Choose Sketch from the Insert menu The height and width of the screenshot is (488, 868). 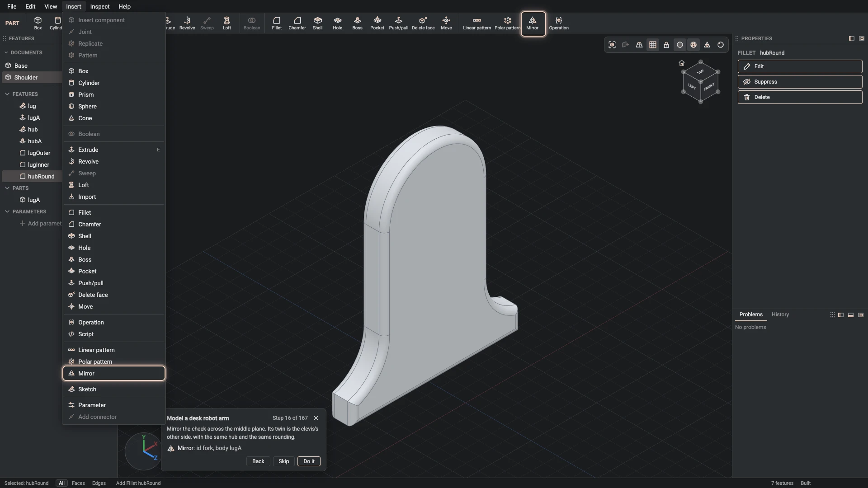tap(114, 389)
